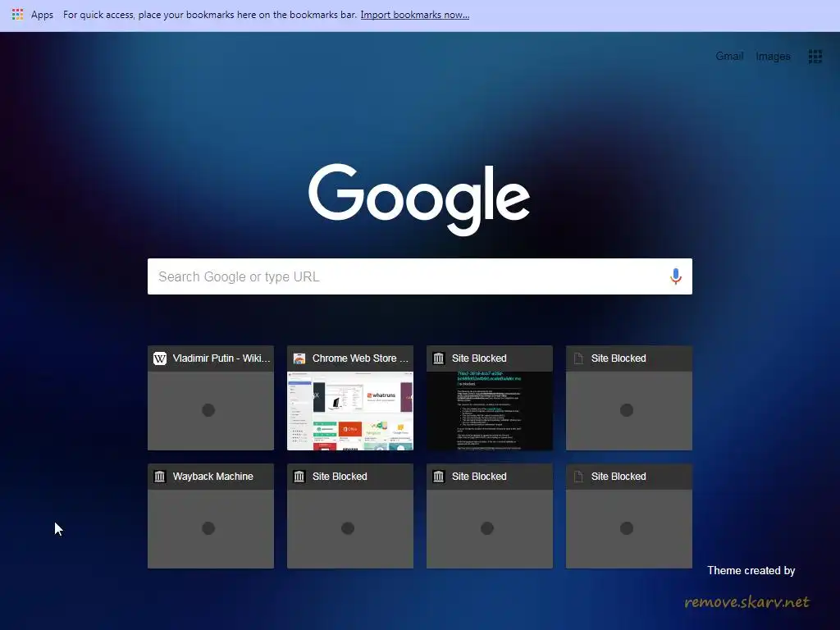This screenshot has height=630, width=840.
Task: Open the Vladimir Putin - Wiki... tile title
Action: pos(221,358)
